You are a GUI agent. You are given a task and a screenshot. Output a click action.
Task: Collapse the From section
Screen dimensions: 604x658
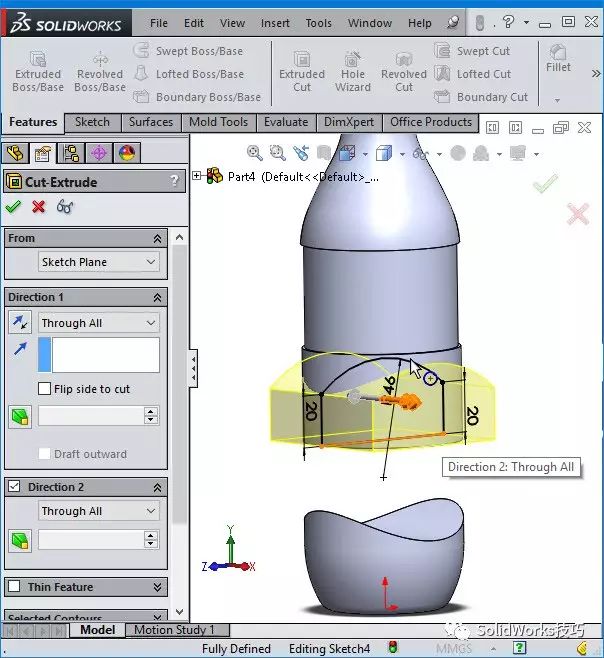click(x=157, y=238)
